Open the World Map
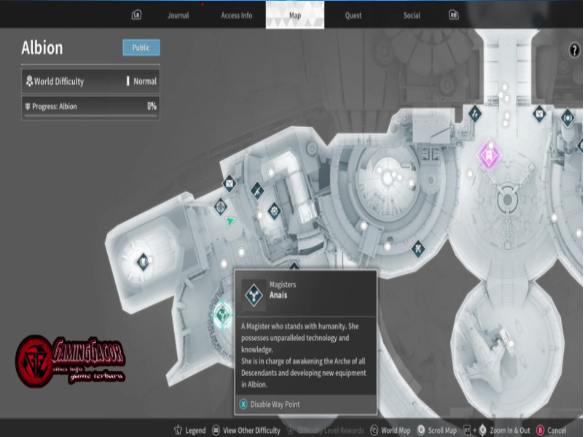Image resolution: width=584 pixels, height=437 pixels. (390, 430)
